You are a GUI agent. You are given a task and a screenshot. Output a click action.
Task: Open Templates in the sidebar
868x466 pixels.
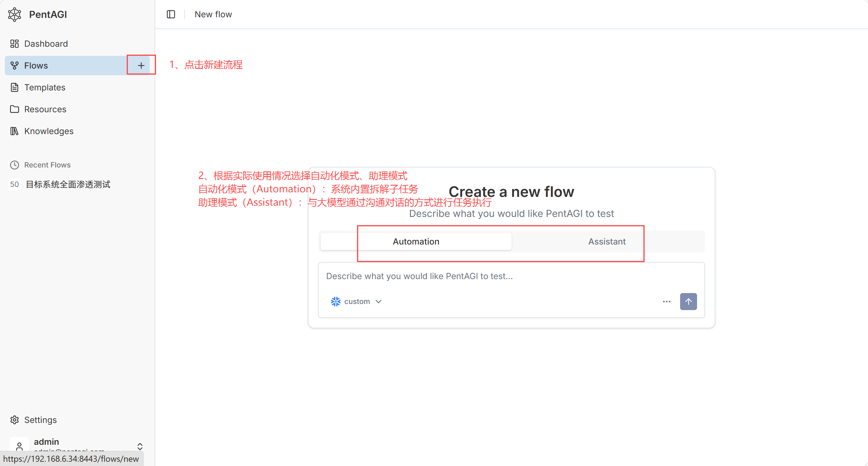click(77, 87)
